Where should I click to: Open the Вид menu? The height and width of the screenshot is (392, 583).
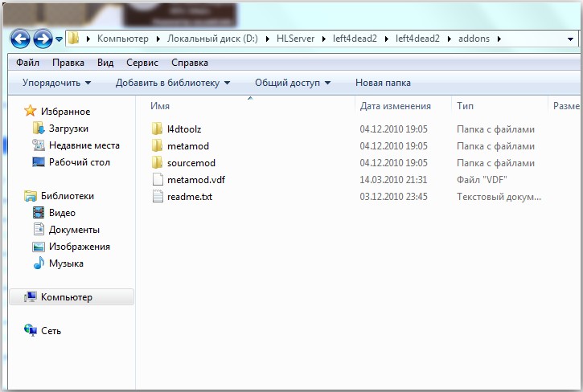click(x=105, y=63)
